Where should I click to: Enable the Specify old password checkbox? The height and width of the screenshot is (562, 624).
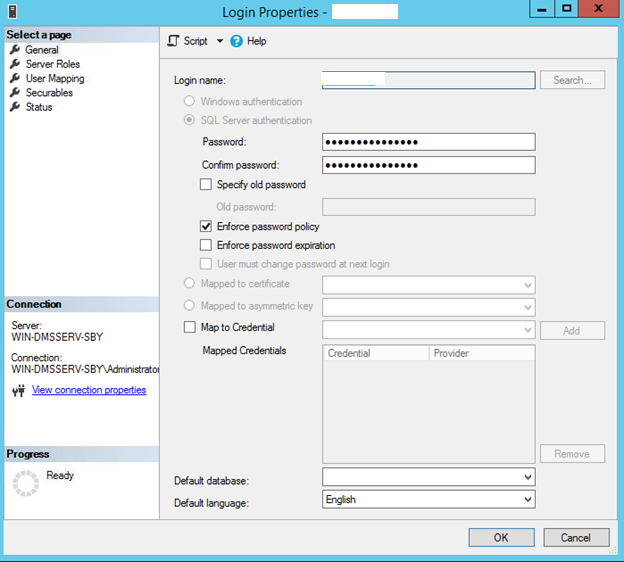coord(207,185)
